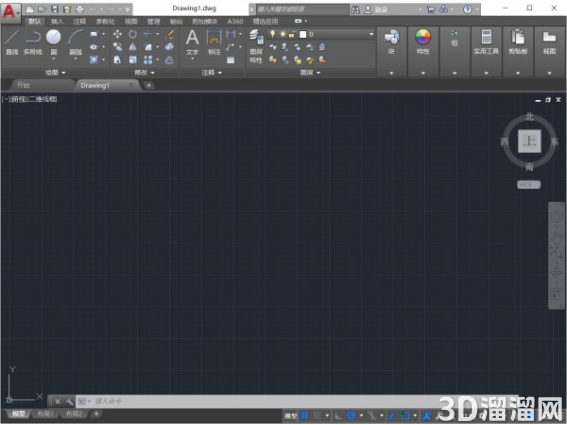Open the quick access toolbar customize dropdown
The image size is (567, 425).
(128, 9)
